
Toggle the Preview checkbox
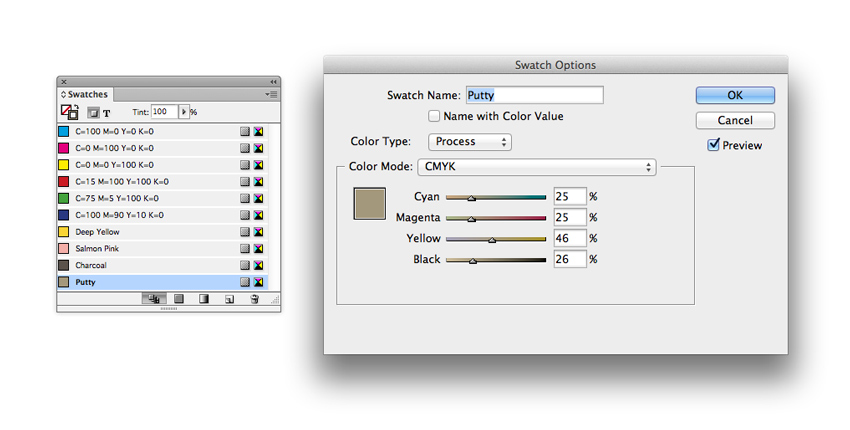pyautogui.click(x=713, y=145)
